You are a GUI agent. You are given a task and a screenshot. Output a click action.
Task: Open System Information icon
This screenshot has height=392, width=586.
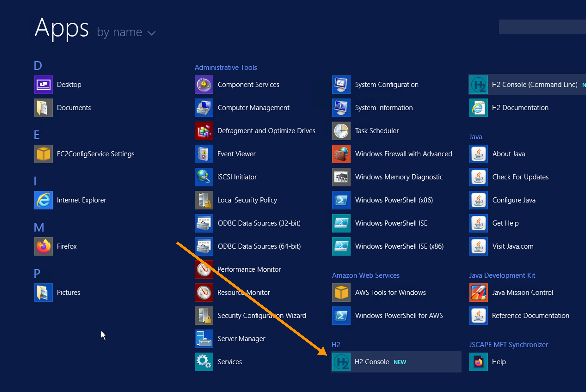341,108
